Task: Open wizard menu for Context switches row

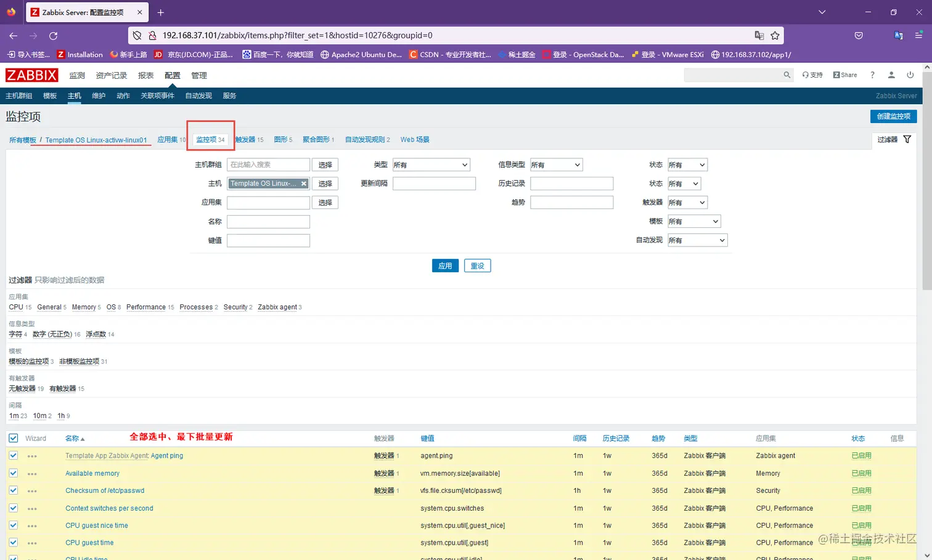Action: pos(32,509)
